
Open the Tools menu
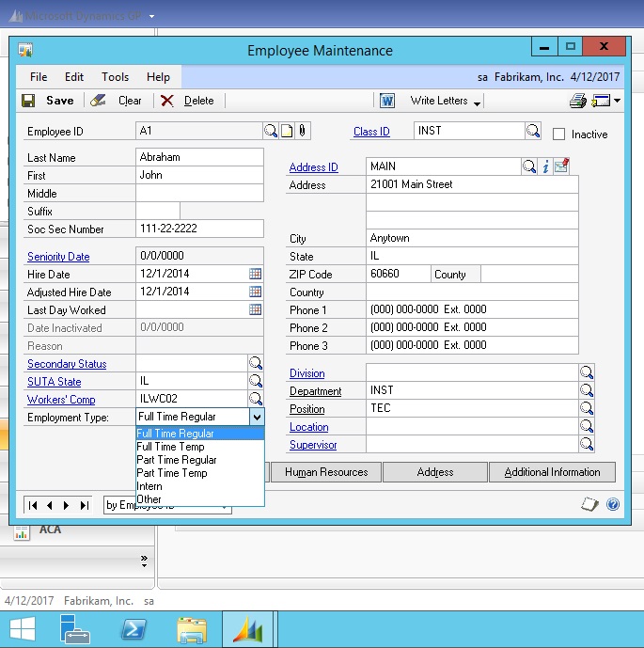tap(116, 77)
